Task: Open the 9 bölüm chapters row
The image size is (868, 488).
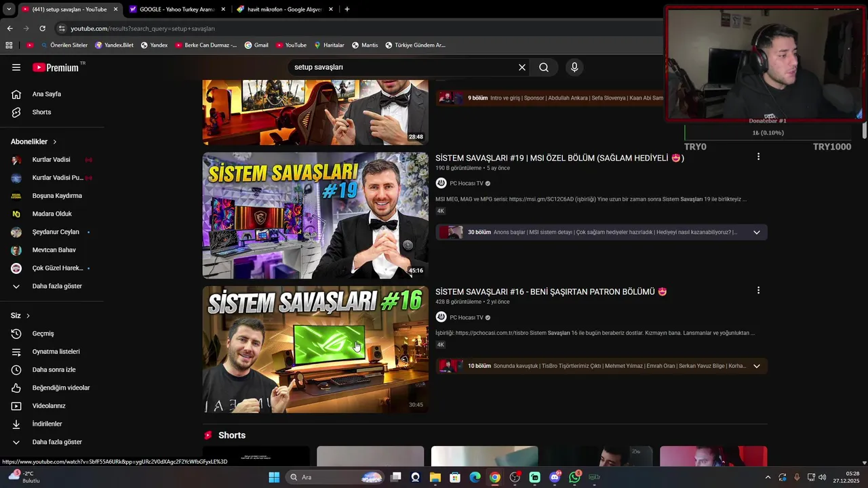Action: 550,98
